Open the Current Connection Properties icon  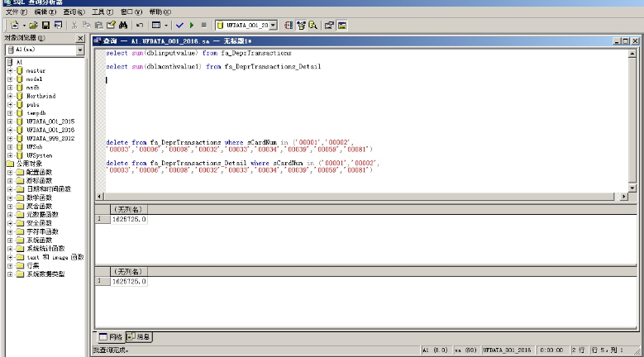(x=329, y=26)
